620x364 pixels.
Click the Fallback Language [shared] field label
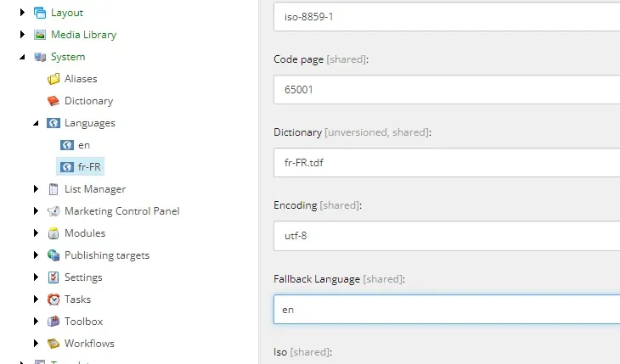(x=339, y=279)
